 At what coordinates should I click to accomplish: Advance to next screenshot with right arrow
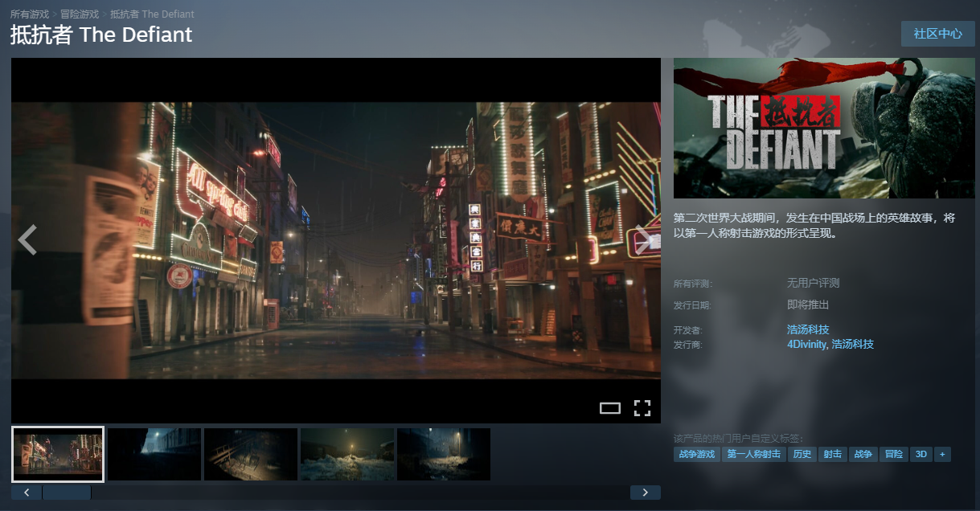coord(644,239)
